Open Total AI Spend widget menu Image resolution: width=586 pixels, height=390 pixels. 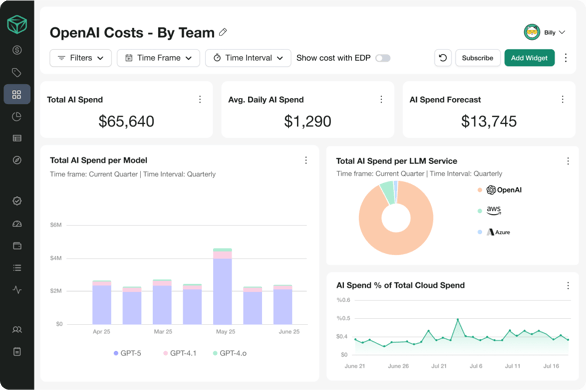(200, 99)
